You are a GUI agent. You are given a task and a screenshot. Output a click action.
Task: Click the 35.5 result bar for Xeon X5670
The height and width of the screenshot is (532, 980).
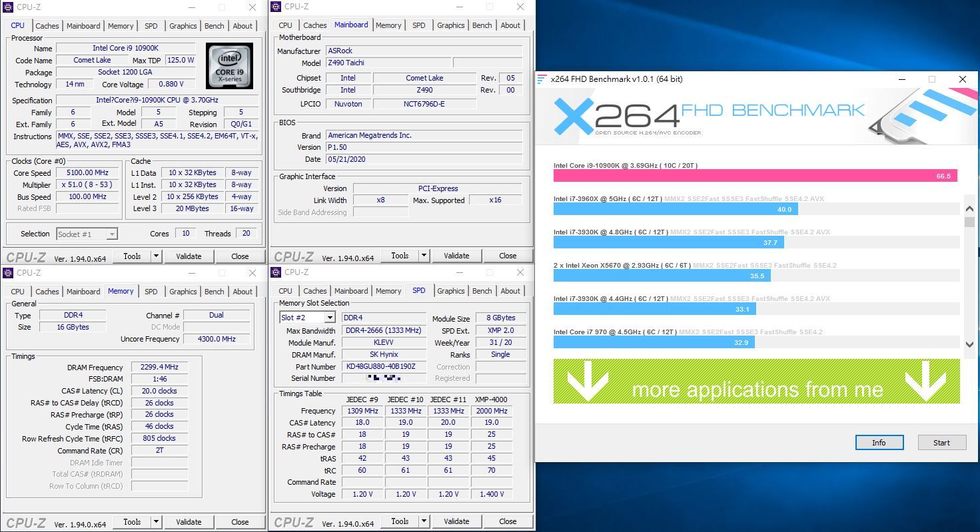pyautogui.click(x=662, y=276)
